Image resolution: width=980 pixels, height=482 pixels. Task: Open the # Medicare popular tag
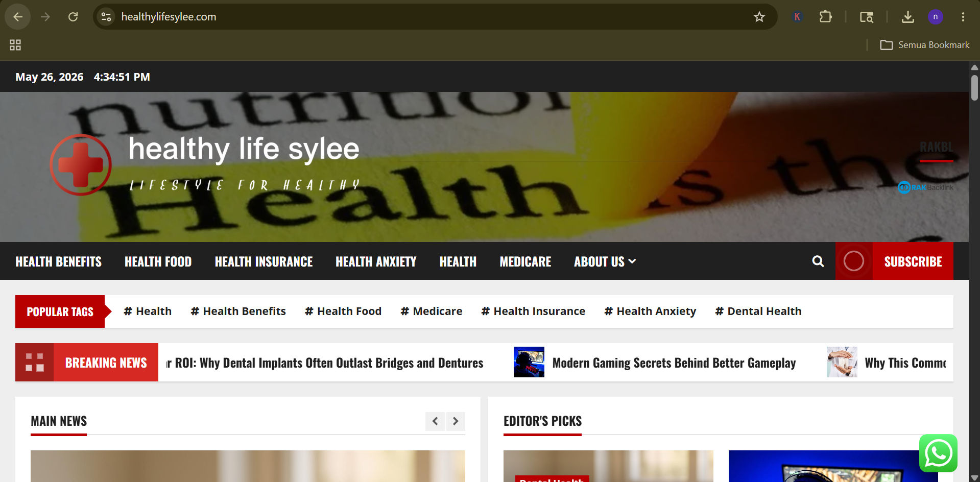[x=432, y=311]
